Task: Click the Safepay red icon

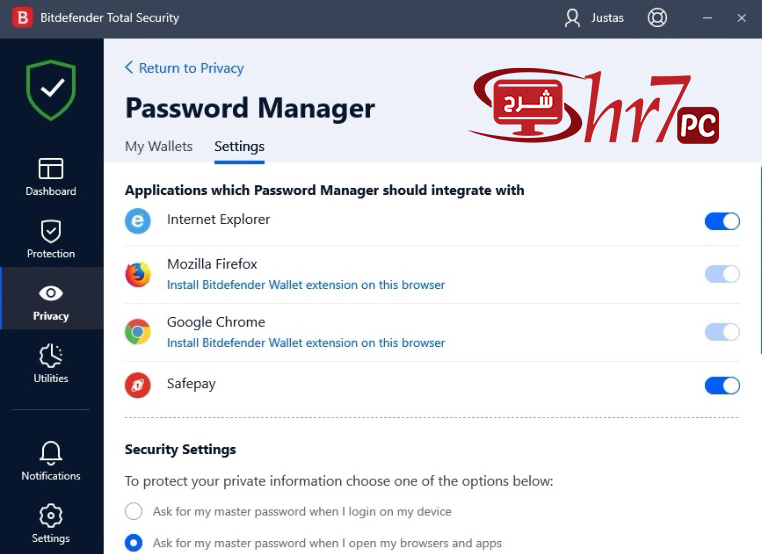Action: 138,385
